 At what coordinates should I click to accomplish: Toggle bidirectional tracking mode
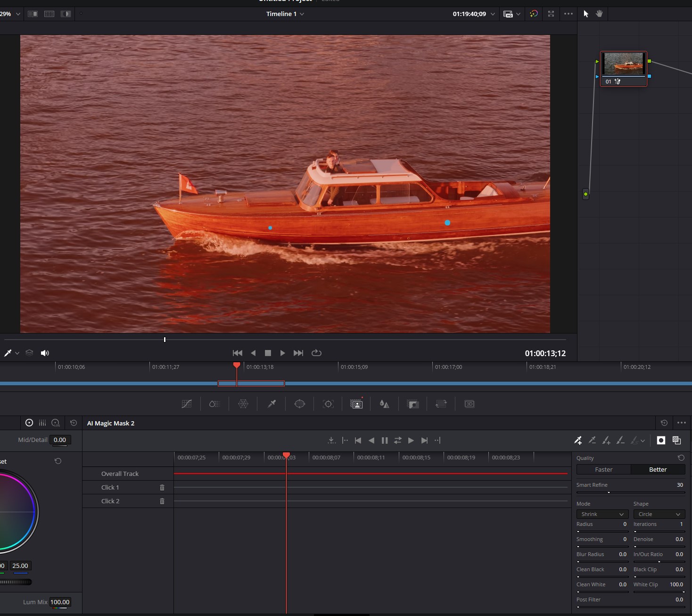[398, 440]
